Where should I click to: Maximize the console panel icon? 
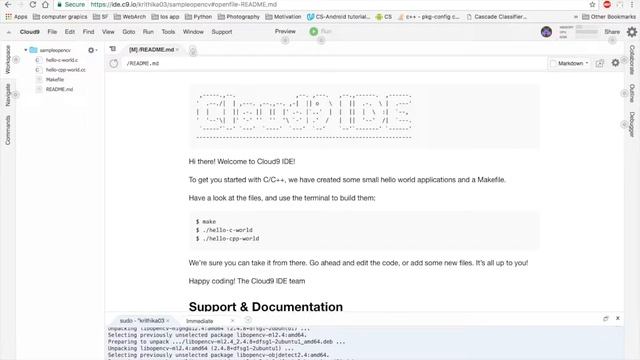click(x=606, y=318)
